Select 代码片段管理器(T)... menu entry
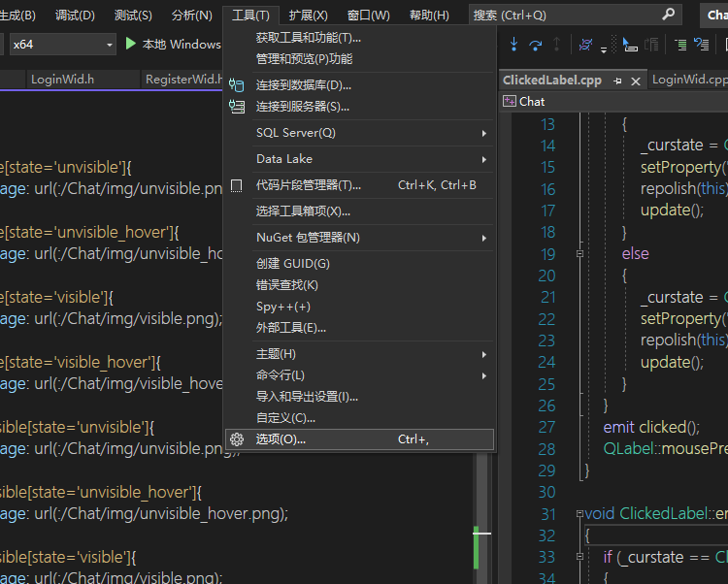 tap(359, 185)
